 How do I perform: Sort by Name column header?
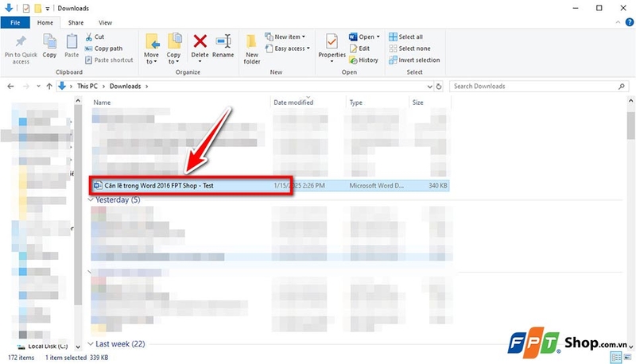(102, 103)
